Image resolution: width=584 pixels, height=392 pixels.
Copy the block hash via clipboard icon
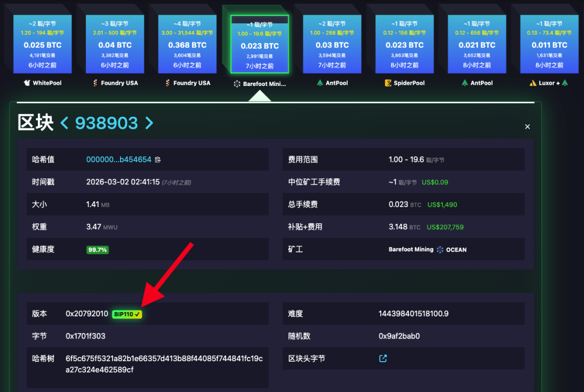click(158, 160)
